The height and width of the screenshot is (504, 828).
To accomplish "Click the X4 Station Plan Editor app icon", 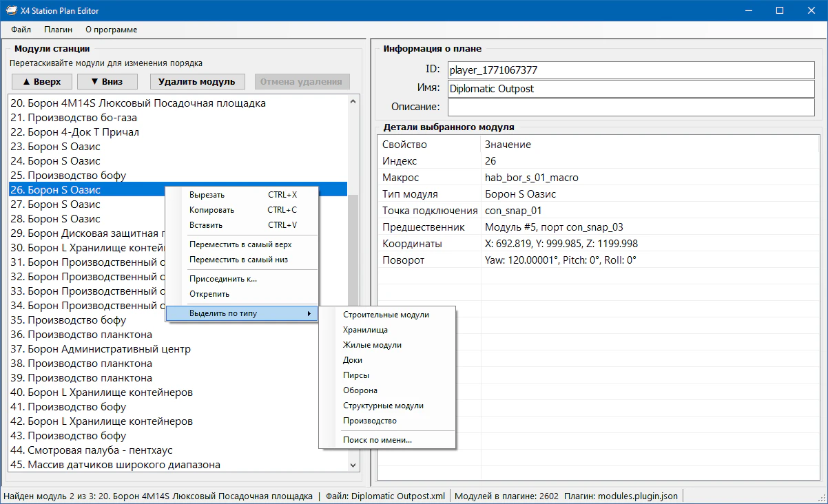I will click(12, 10).
